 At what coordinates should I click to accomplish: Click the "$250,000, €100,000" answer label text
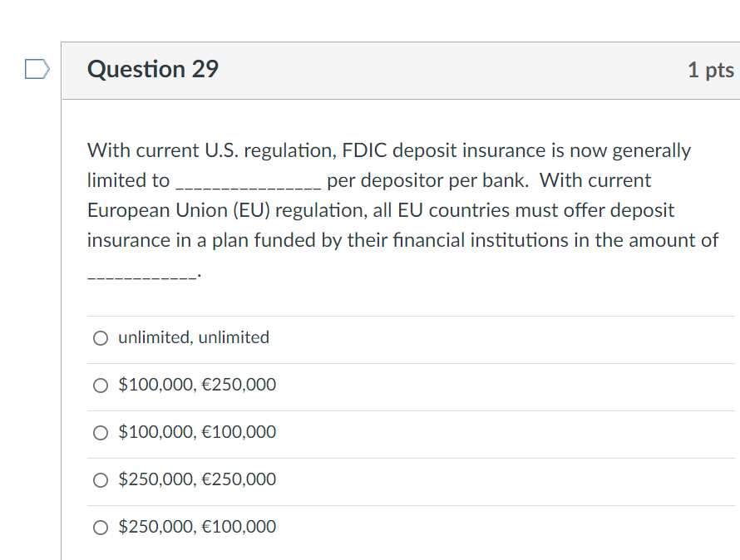197,527
